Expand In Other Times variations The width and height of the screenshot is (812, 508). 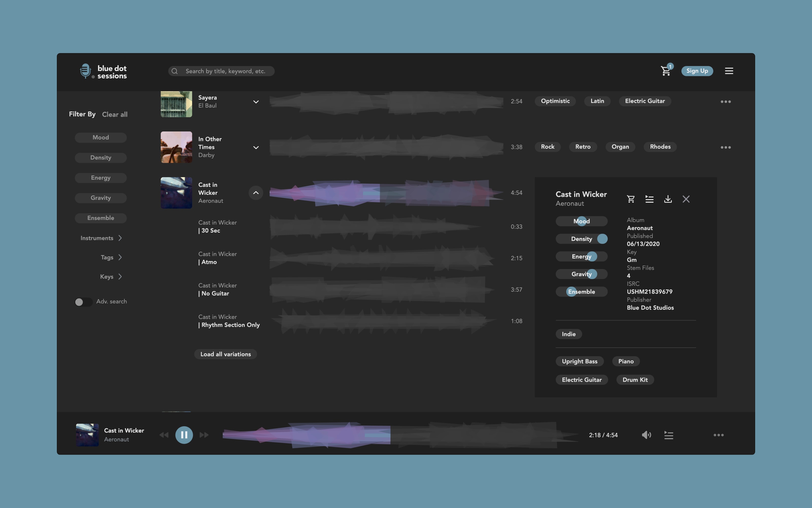(x=256, y=147)
